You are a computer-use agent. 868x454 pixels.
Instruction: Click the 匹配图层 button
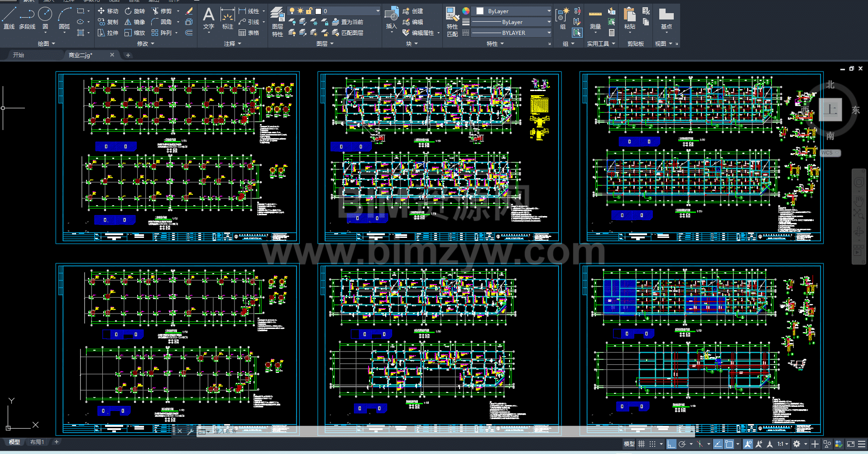coord(348,33)
